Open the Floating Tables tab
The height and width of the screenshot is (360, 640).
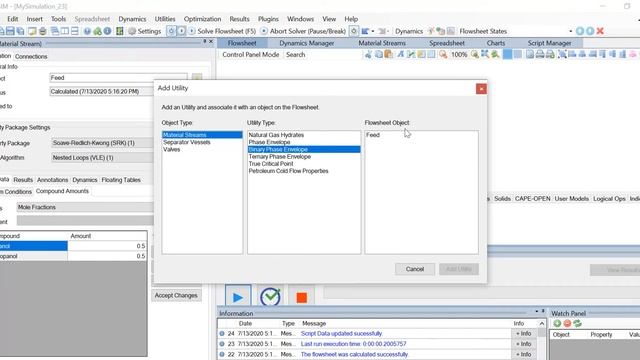121,180
